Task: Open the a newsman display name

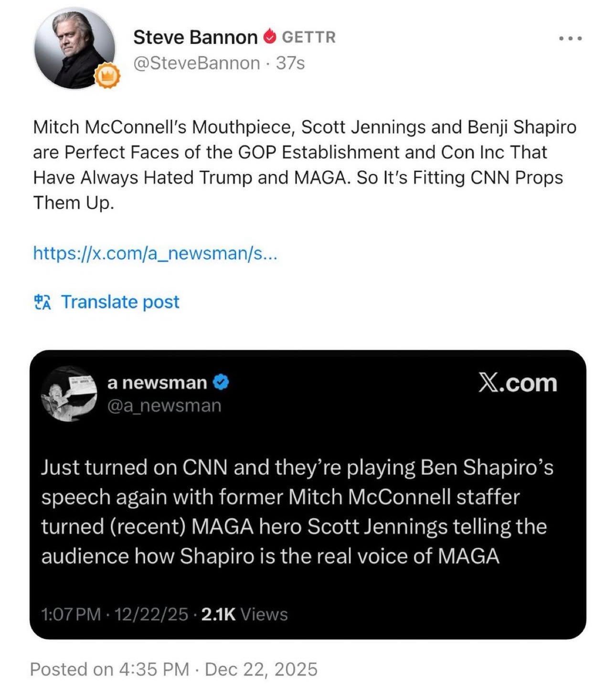Action: [x=157, y=383]
